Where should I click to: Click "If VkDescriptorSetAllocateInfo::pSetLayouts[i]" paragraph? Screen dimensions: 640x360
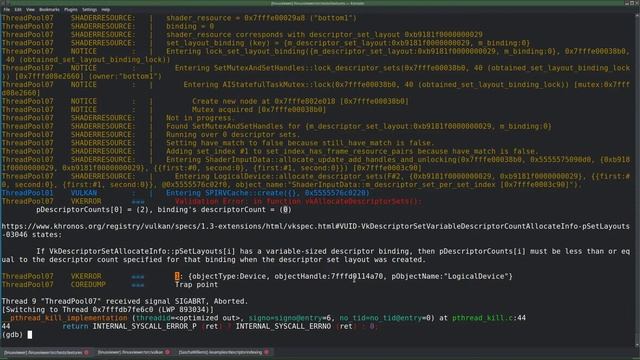click(316, 256)
